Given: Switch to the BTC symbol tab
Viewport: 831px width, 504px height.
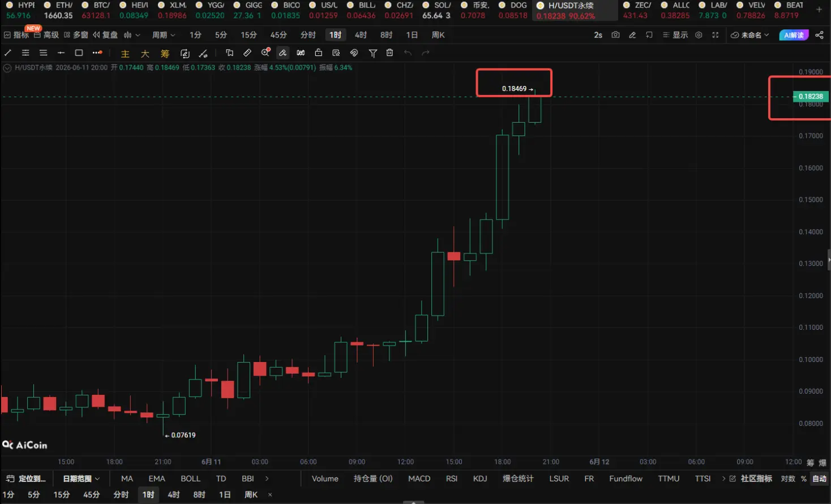Looking at the screenshot, I should [x=96, y=10].
